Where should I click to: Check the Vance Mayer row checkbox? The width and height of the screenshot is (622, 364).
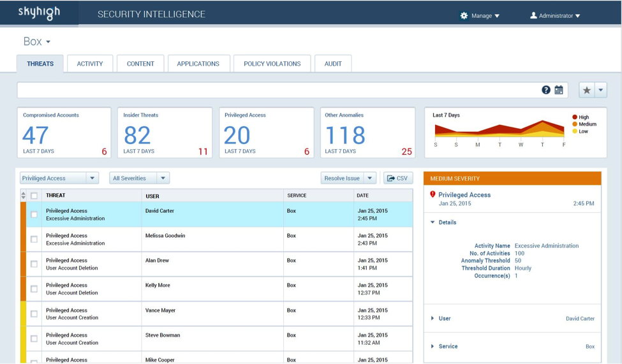click(x=34, y=314)
